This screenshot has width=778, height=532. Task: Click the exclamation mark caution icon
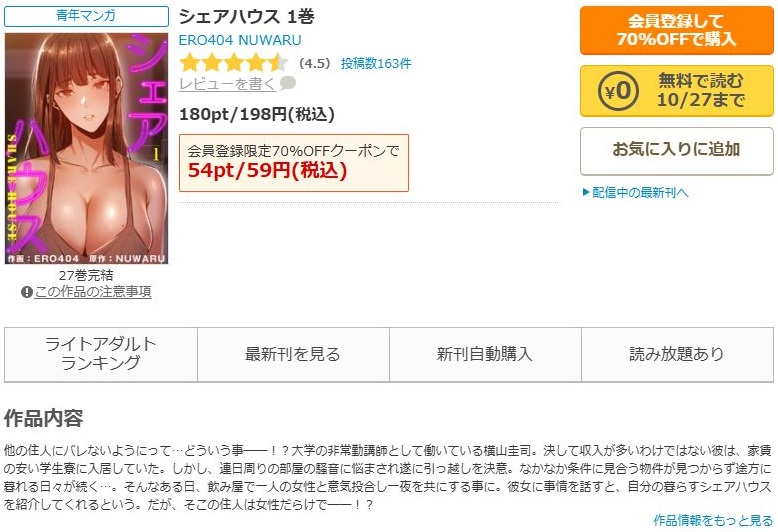pos(27,292)
